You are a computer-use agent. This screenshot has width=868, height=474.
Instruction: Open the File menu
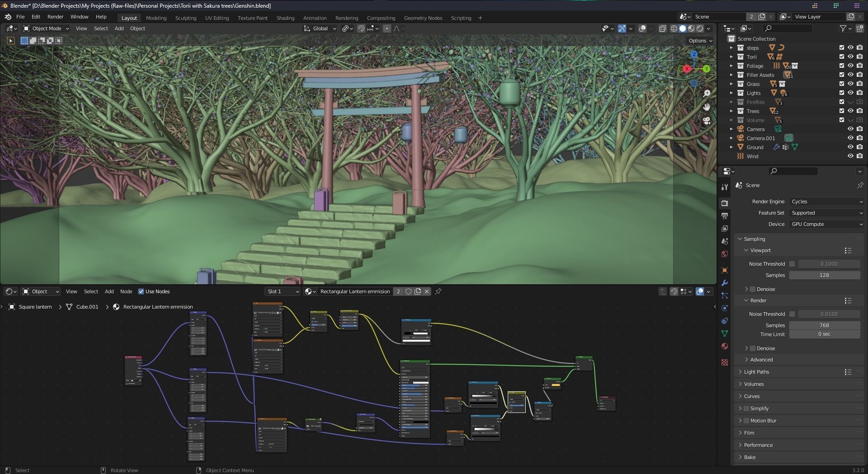point(20,17)
